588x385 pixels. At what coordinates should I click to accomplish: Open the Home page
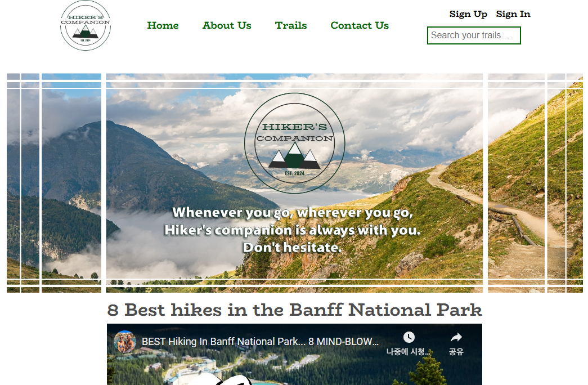(163, 25)
